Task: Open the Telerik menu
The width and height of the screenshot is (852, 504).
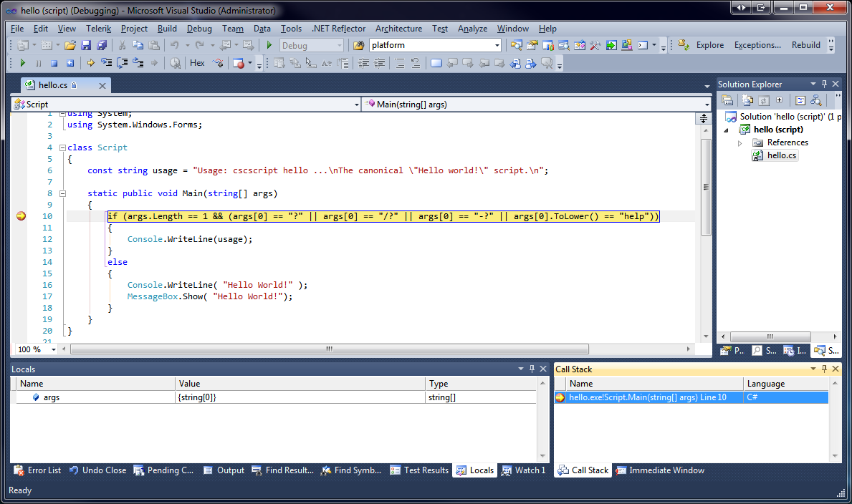Action: point(98,28)
